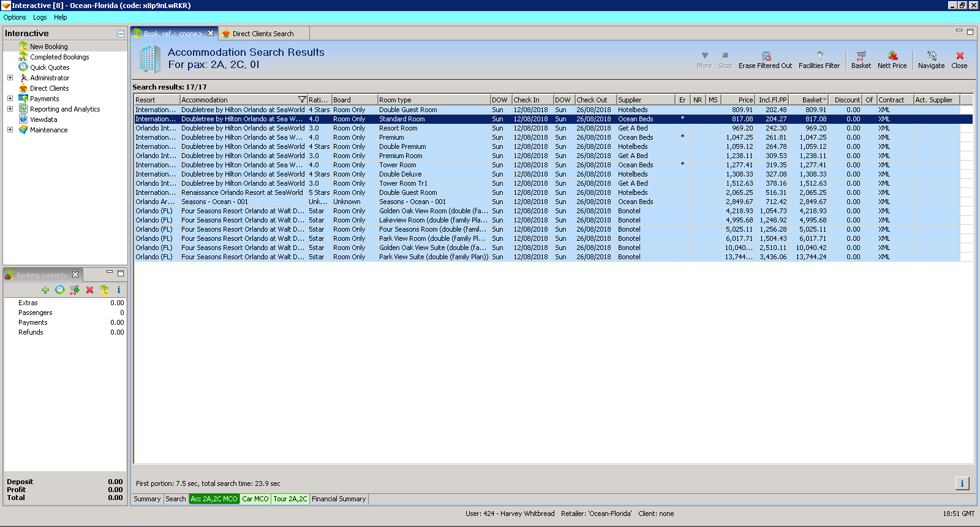
Task: Minimize the Booking contents panel
Action: [110, 272]
